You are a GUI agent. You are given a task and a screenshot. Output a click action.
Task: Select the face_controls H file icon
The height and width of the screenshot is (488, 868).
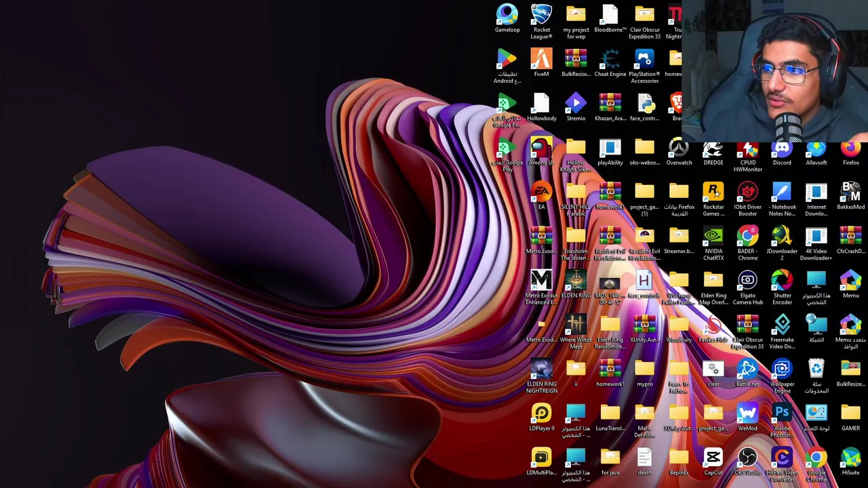(644, 285)
